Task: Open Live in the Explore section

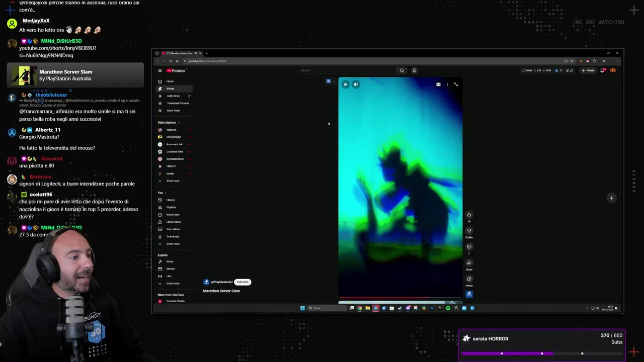Action: click(x=174, y=276)
